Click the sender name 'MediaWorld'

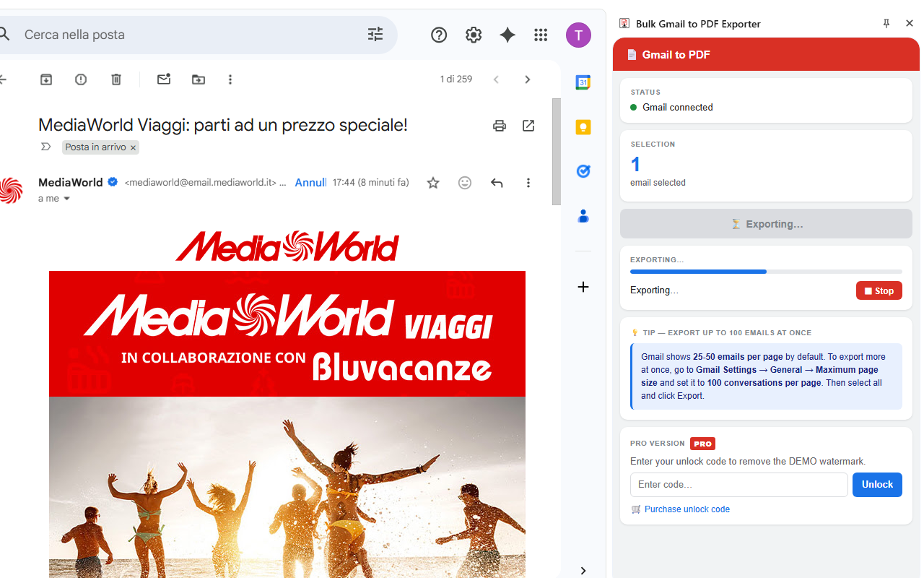[x=70, y=183]
